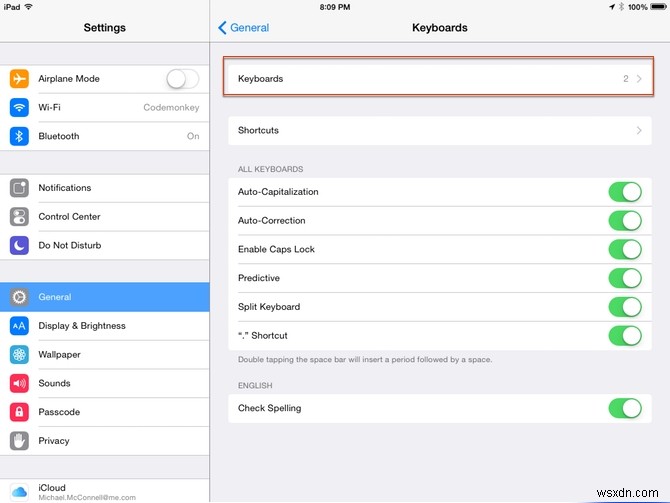This screenshot has height=503, width=670.
Task: Tap the Wi-Fi signal icon in status bar
Action: (29, 7)
